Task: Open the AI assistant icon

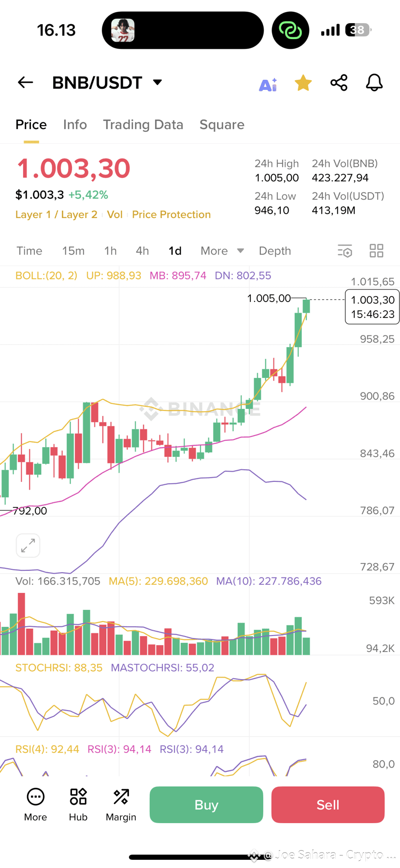Action: point(268,84)
